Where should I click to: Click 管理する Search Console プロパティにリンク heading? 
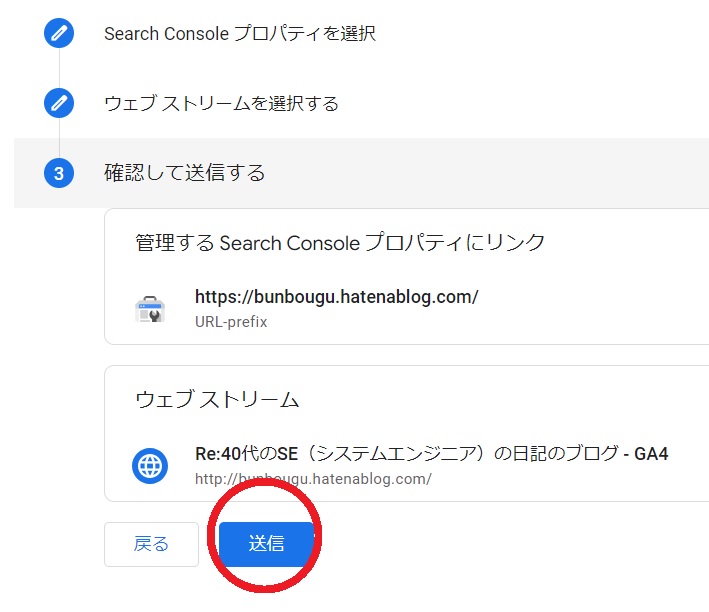340,243
